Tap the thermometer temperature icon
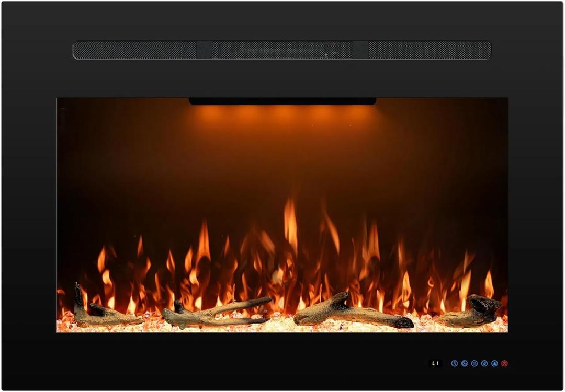Viewport: 565px width, 392px height. 454,363
